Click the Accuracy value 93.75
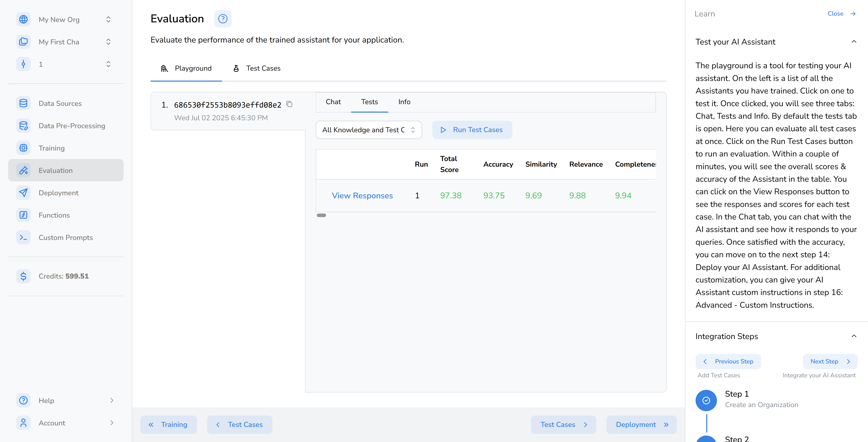This screenshot has width=868, height=442. pos(494,196)
